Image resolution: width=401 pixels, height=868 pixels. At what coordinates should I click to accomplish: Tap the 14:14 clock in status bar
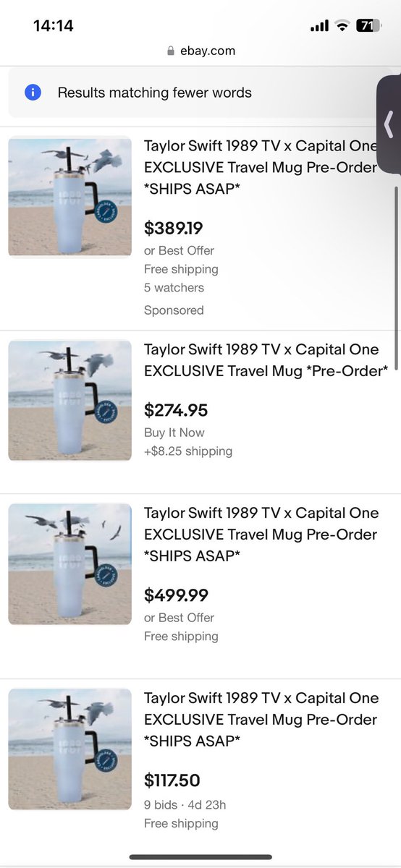point(54,25)
